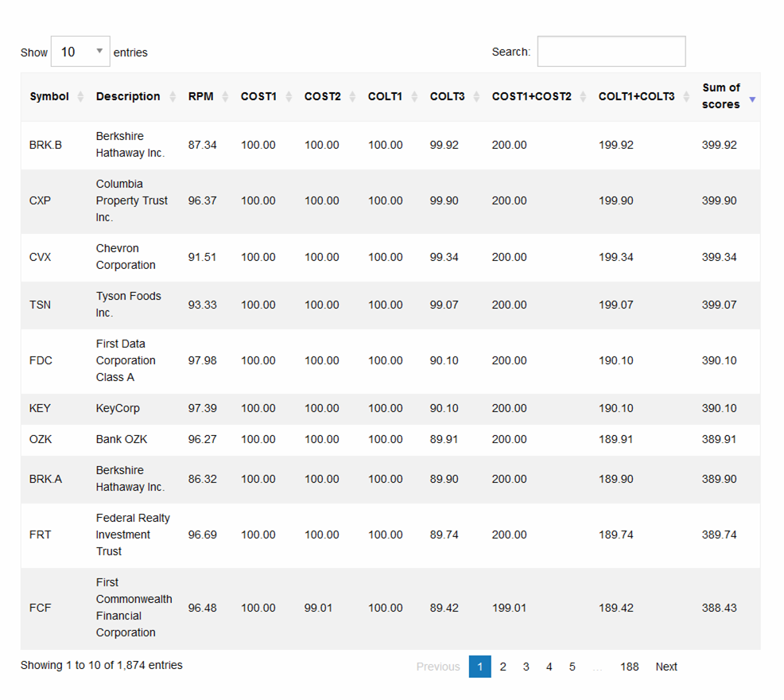784x700 pixels.
Task: Click COLT1+COLT3 value 199.34
Action: 616,257
